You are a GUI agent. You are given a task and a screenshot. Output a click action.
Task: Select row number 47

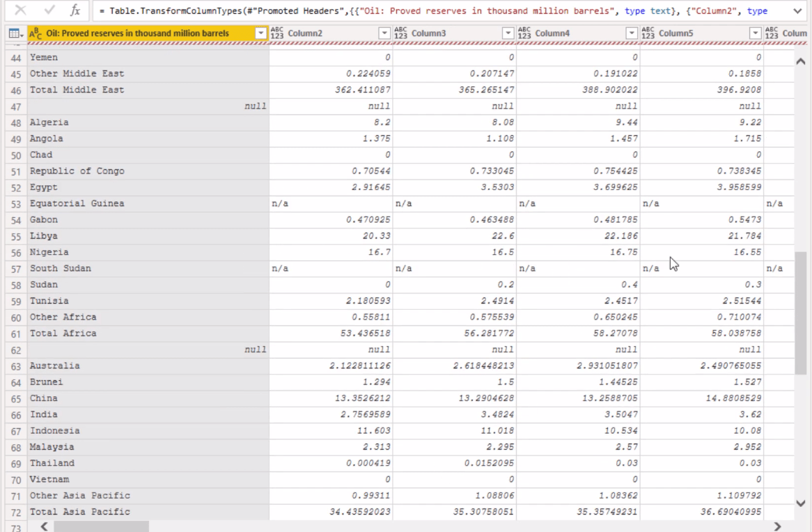[x=16, y=107]
